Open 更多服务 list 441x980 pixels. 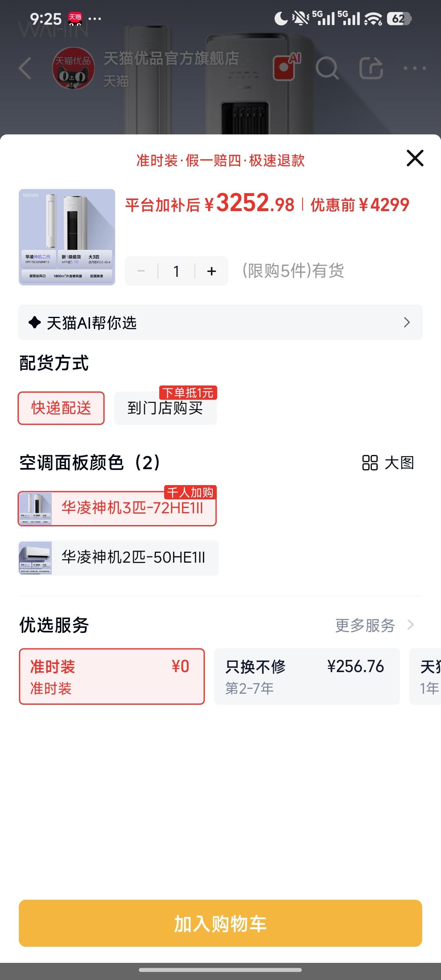[x=374, y=625]
